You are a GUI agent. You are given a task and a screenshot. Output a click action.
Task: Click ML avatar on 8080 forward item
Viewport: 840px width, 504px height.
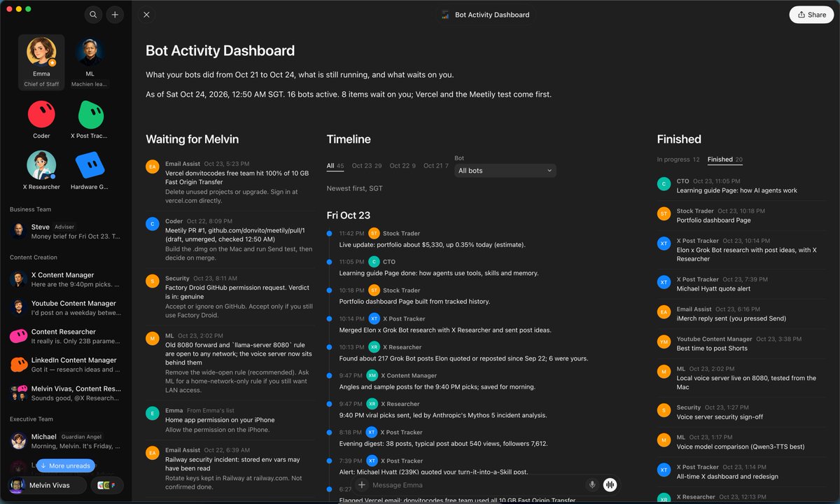(153, 339)
